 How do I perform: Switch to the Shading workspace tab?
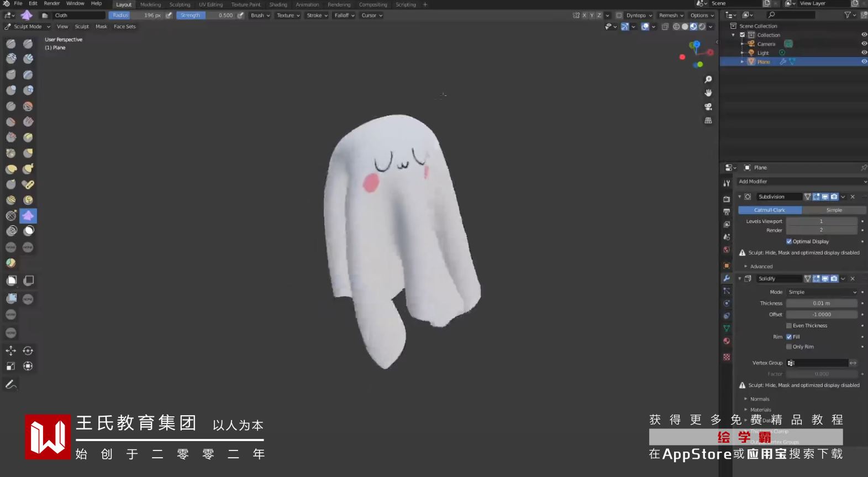click(x=278, y=4)
